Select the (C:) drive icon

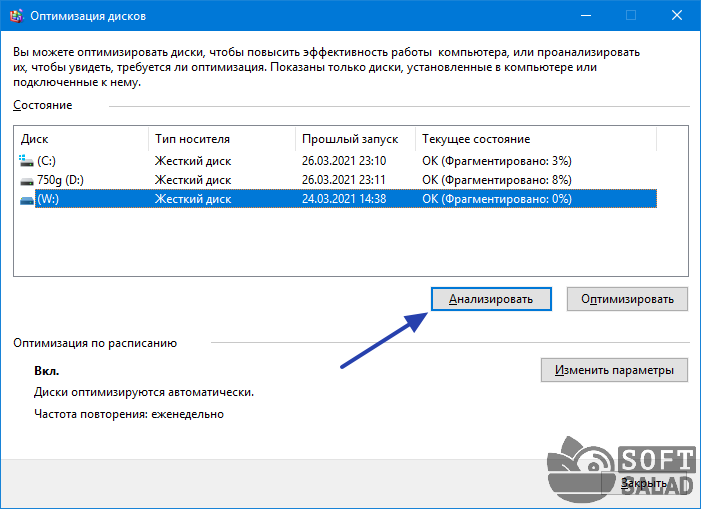tap(26, 160)
